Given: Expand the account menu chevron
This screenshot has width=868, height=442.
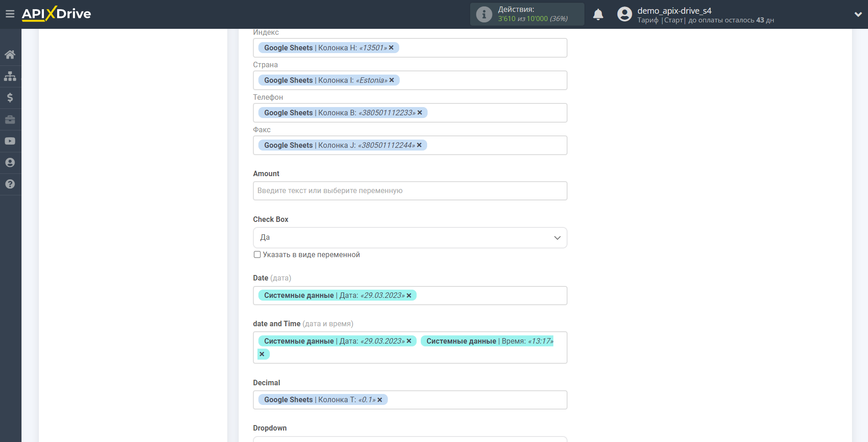Looking at the screenshot, I should pos(858,14).
